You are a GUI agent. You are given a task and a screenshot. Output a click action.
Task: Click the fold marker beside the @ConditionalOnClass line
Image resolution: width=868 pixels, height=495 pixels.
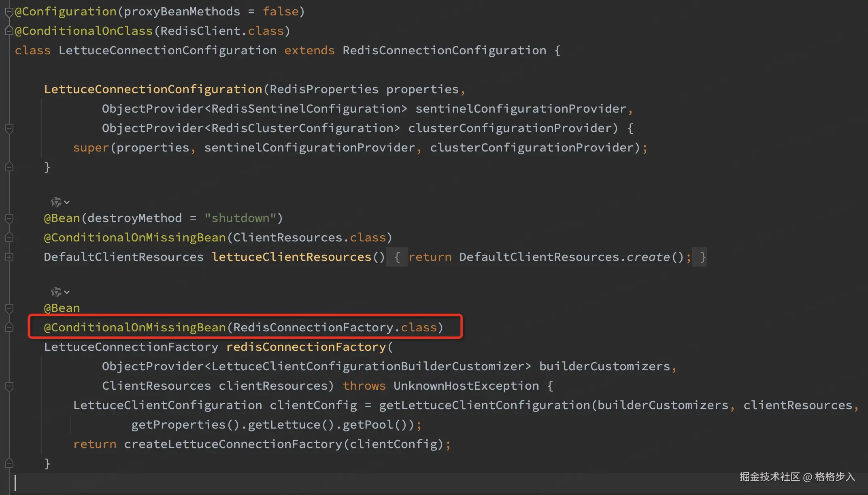(x=9, y=31)
